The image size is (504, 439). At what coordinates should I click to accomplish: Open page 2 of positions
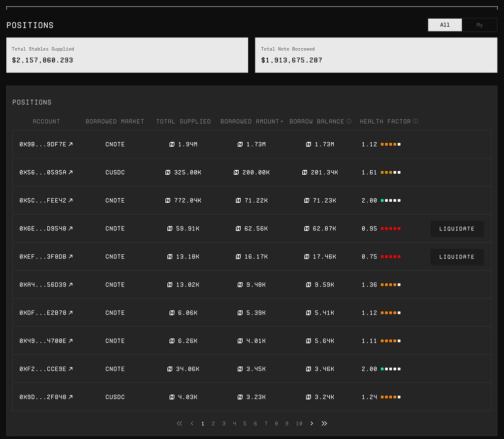tap(213, 423)
